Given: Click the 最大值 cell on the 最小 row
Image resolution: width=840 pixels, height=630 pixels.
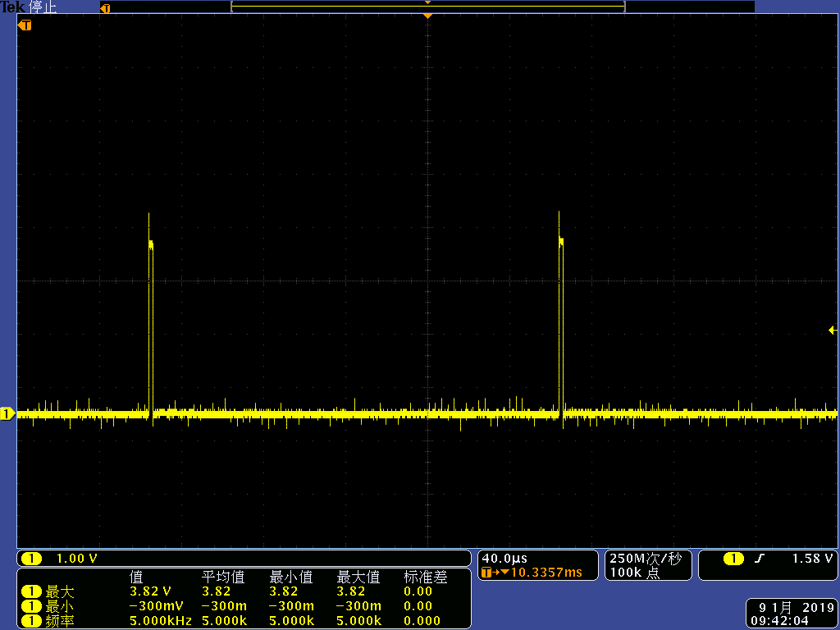Looking at the screenshot, I should point(359,606).
